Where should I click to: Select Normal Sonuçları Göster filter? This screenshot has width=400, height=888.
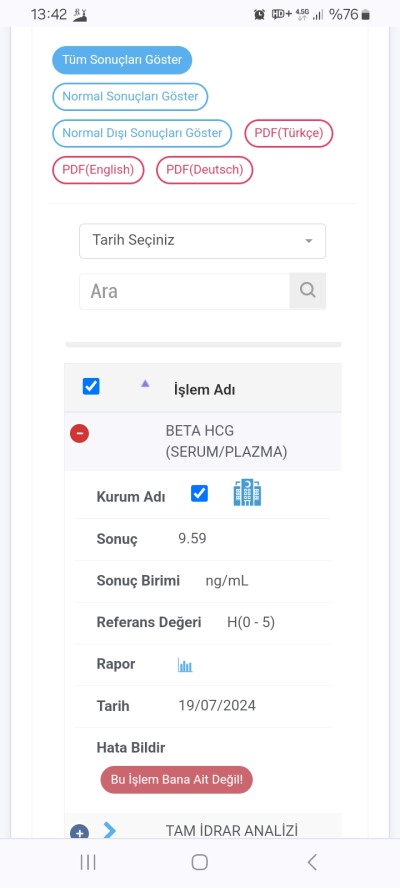[x=130, y=96]
